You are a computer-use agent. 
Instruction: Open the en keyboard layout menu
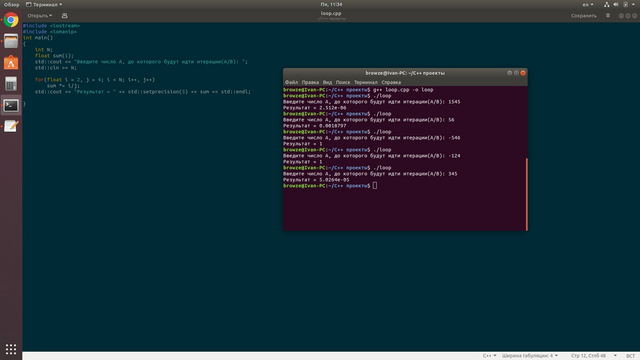[x=588, y=4]
